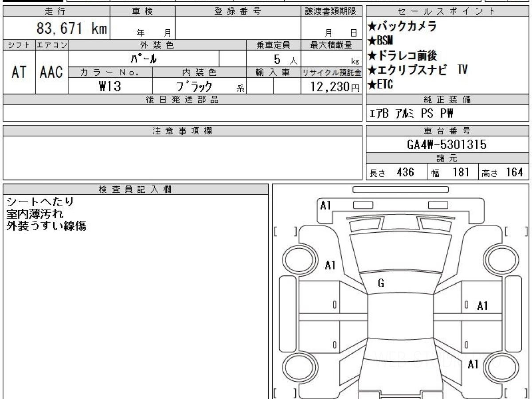Click the 長さ 436 dimension cell
This screenshot has height=399, width=532.
pos(397,172)
